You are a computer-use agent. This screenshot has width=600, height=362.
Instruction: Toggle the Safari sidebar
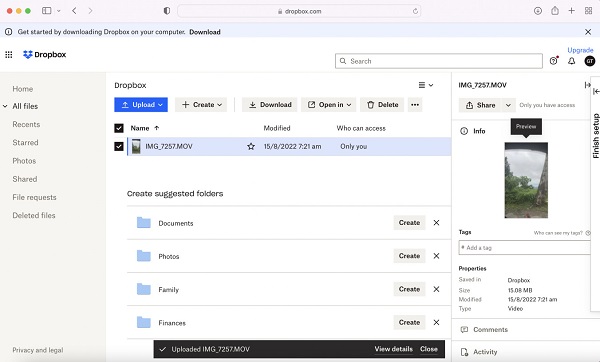click(x=47, y=11)
